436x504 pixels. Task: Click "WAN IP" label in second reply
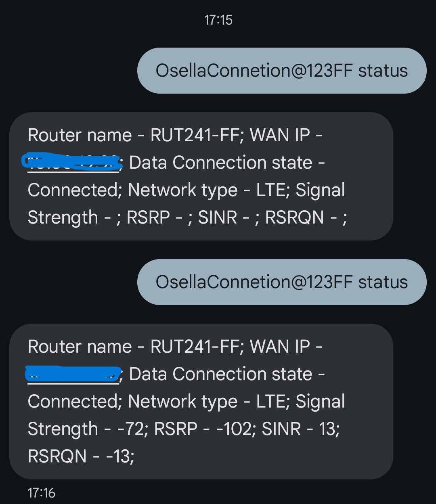[280, 347]
